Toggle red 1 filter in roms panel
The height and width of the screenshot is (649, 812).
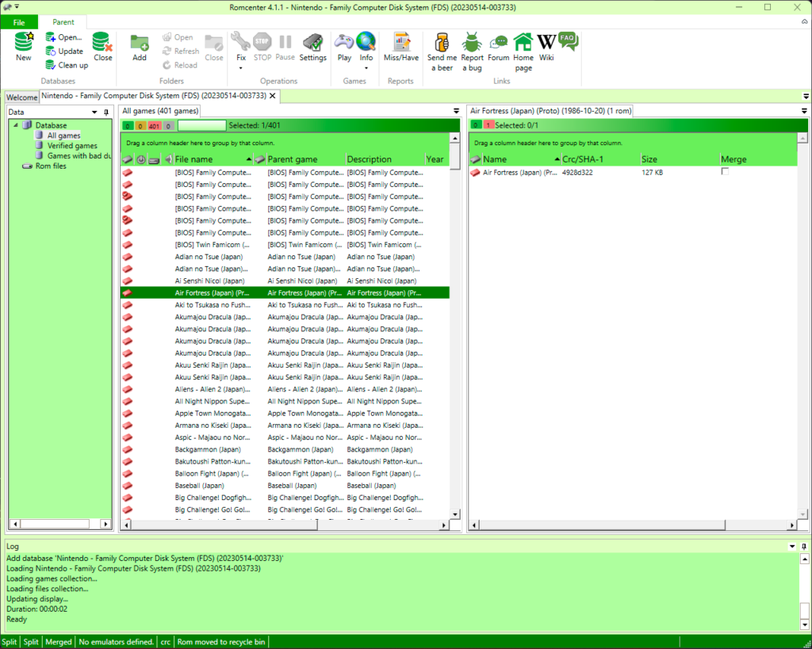click(x=488, y=125)
